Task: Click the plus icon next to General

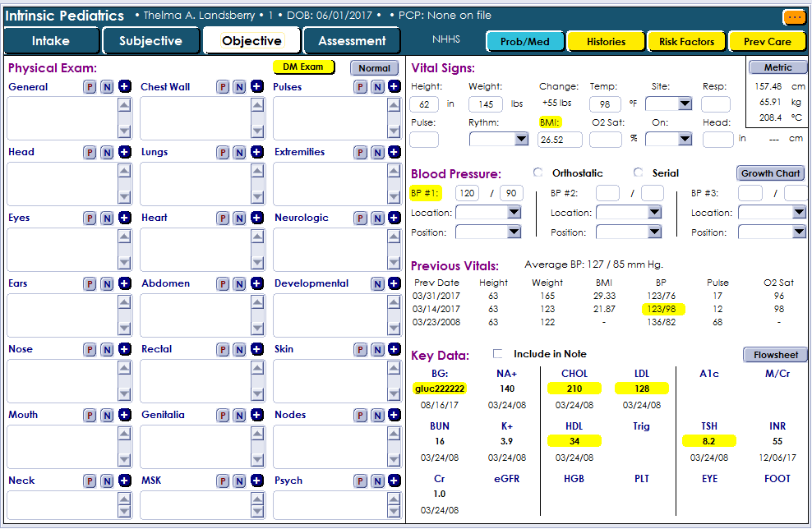Action: (x=124, y=87)
